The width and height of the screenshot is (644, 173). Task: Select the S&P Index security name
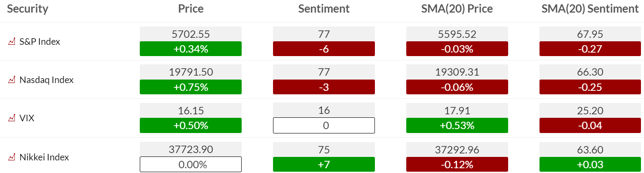pyautogui.click(x=40, y=42)
